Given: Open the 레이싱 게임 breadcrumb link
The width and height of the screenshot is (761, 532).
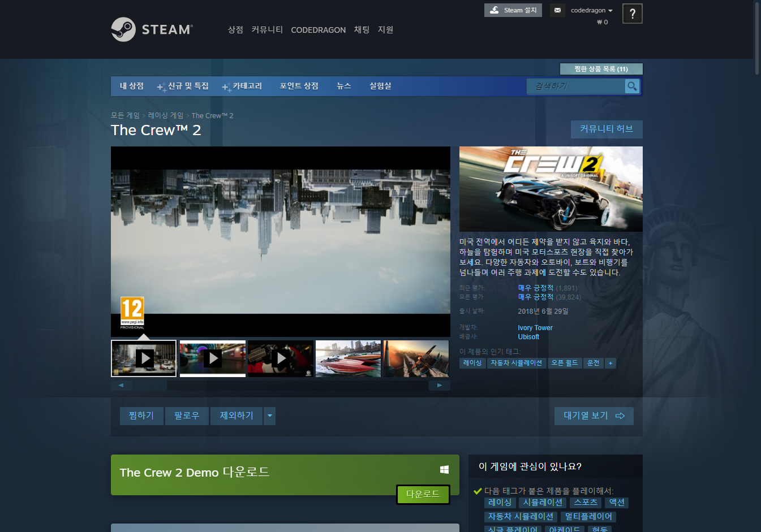Looking at the screenshot, I should [x=166, y=115].
